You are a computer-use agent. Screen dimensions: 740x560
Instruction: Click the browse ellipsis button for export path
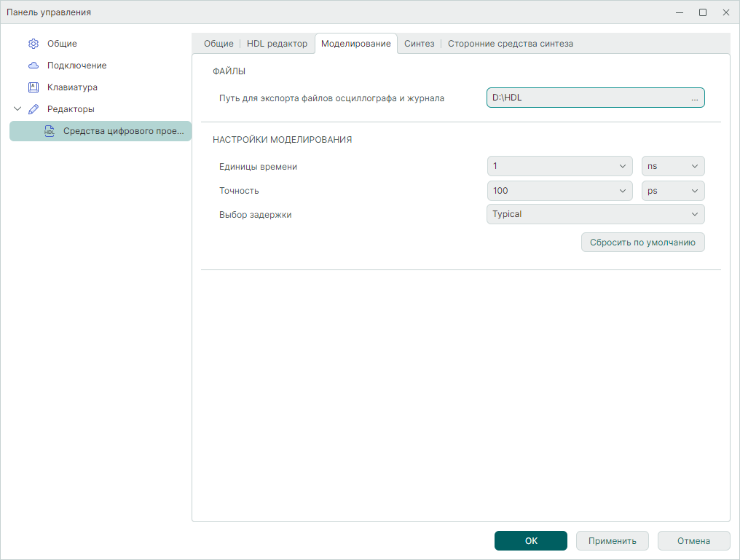pos(694,98)
